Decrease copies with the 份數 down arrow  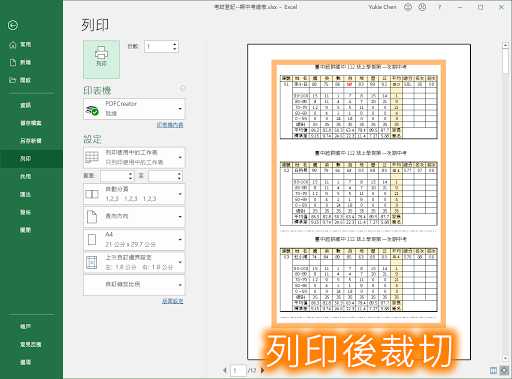(175, 49)
